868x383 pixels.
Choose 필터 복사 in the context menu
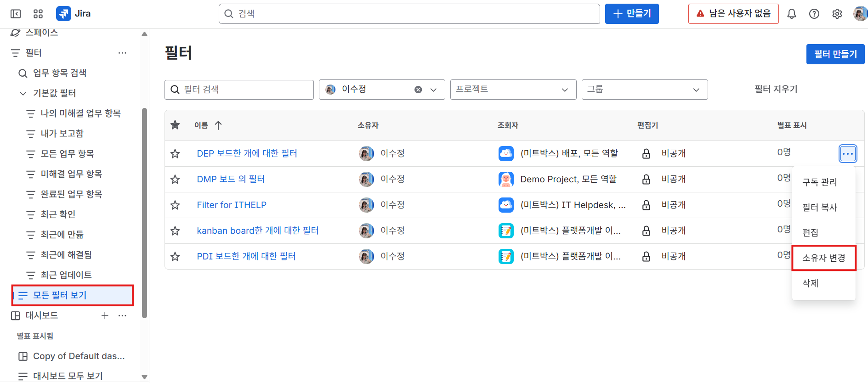819,207
